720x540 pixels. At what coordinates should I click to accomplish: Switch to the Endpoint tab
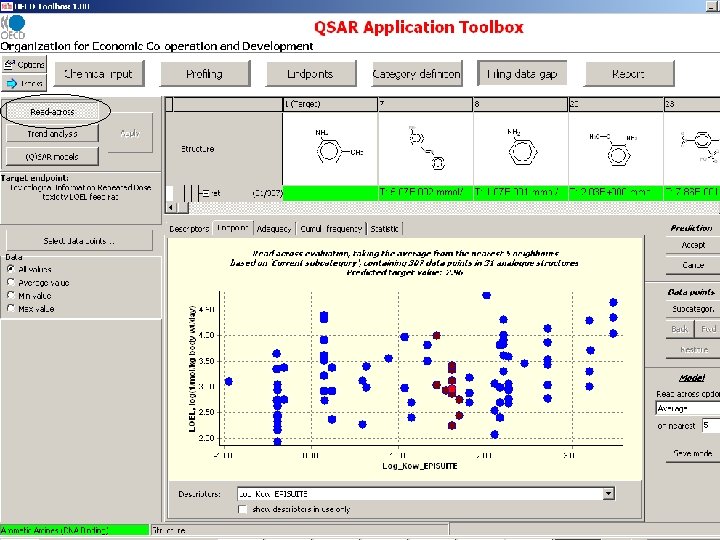coord(232,228)
